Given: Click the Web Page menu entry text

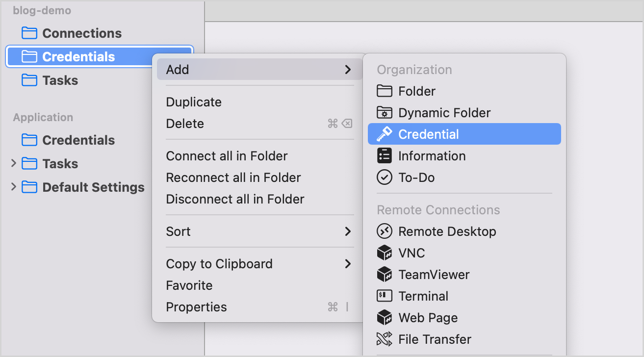Looking at the screenshot, I should 428,318.
